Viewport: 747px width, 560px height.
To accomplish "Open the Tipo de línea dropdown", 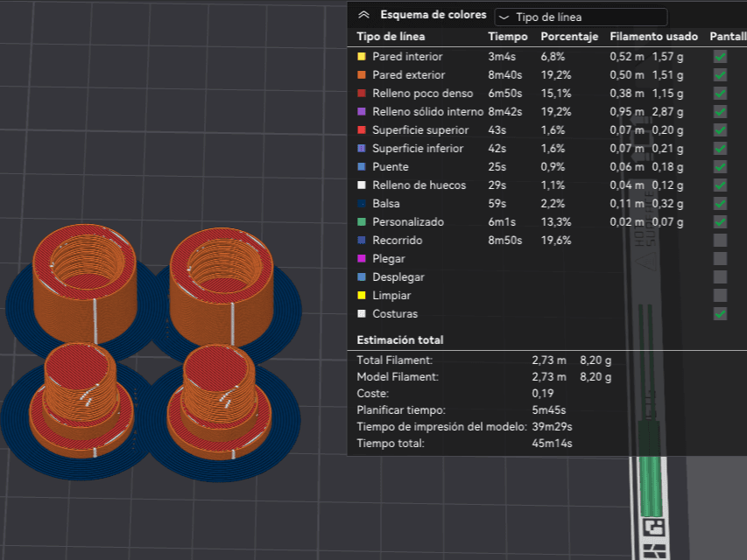I will tap(581, 17).
